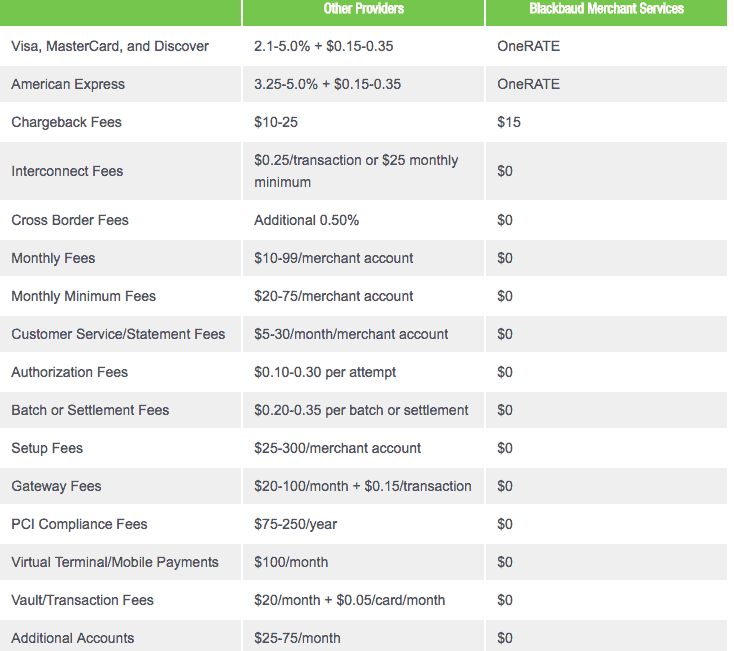Click '$0.25/transaction or $25 monthly minimum' cell
This screenshot has height=651, width=734.
click(356, 171)
